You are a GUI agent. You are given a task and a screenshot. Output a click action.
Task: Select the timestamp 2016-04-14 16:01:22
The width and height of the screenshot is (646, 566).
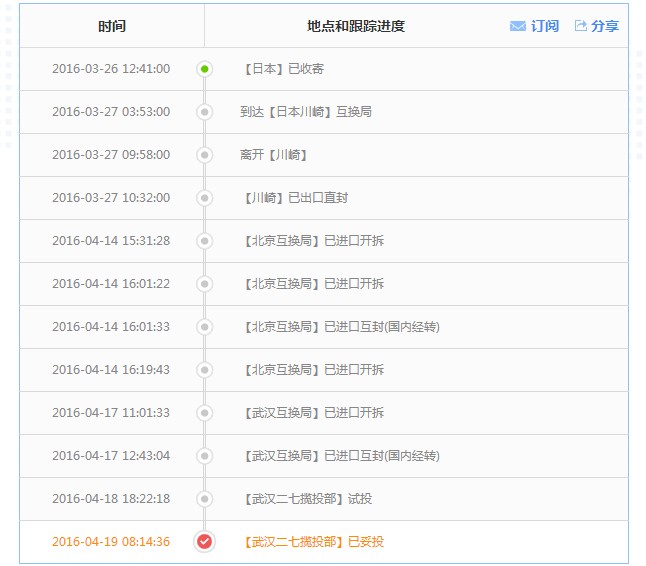coord(111,283)
